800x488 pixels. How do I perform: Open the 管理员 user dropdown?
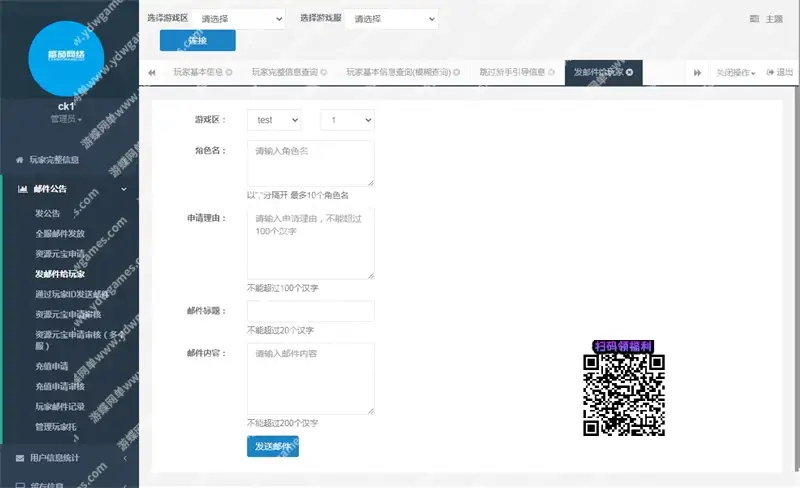pyautogui.click(x=66, y=119)
